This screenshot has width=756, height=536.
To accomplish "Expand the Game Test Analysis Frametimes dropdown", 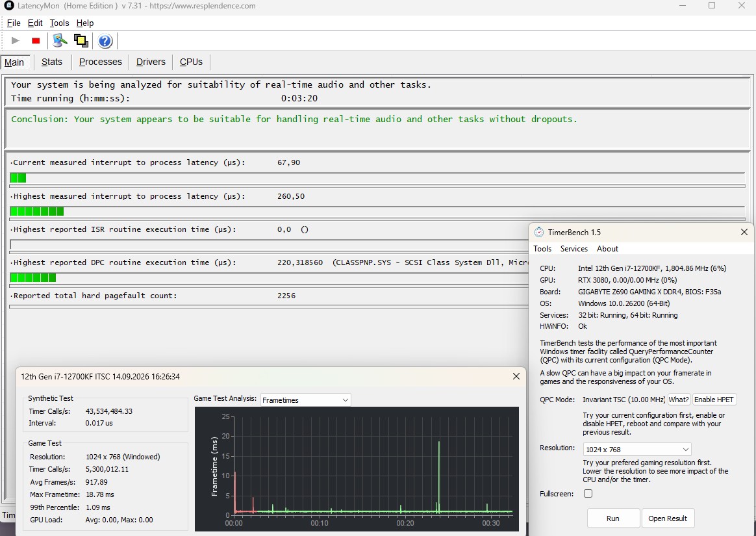I will coord(306,400).
